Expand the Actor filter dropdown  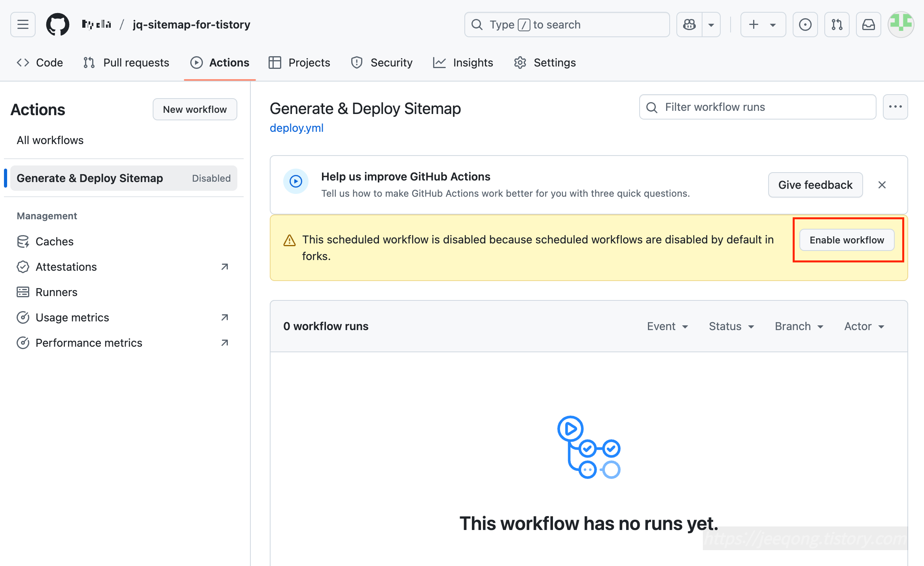pos(864,326)
